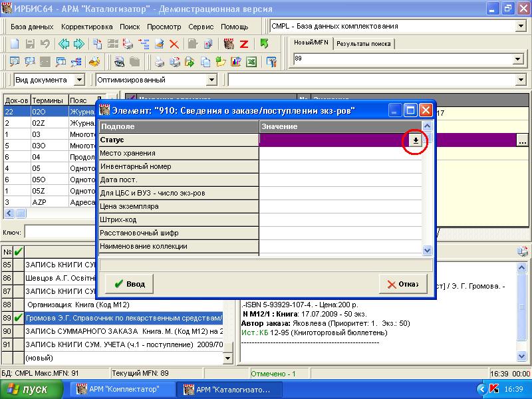Expand the Вид документа dropdown

pos(80,80)
